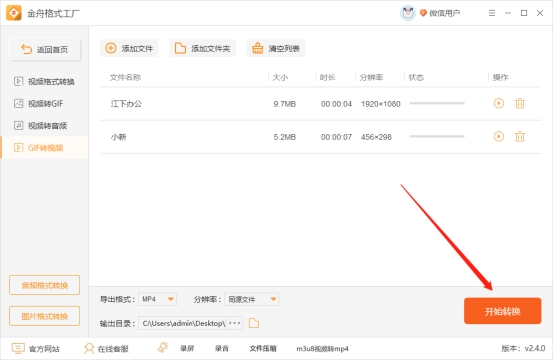Select the GIF转视频 sidebar item
The width and height of the screenshot is (554, 360).
point(45,148)
